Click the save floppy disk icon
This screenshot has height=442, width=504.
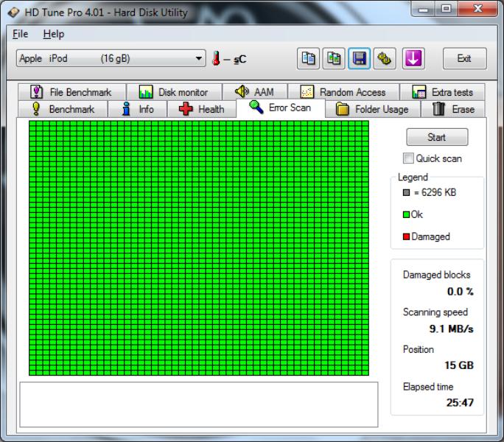click(x=359, y=58)
